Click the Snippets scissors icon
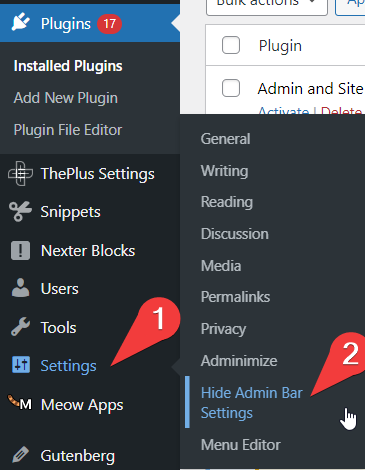365x470 pixels. (x=21, y=212)
